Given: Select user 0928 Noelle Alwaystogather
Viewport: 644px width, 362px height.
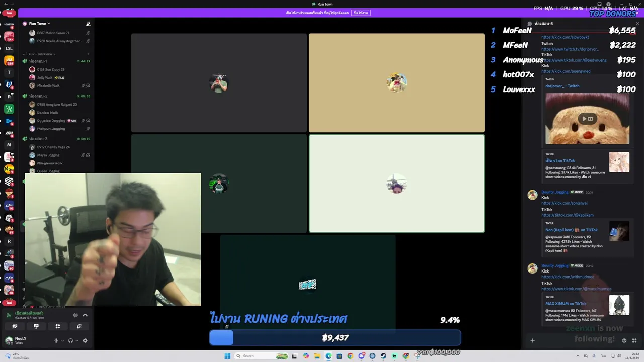Looking at the screenshot, I should (x=59, y=41).
